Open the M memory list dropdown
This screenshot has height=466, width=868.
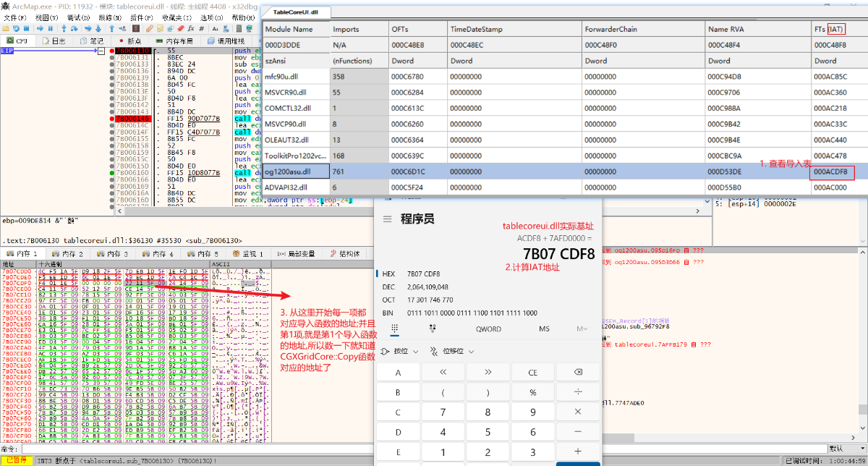(582, 329)
